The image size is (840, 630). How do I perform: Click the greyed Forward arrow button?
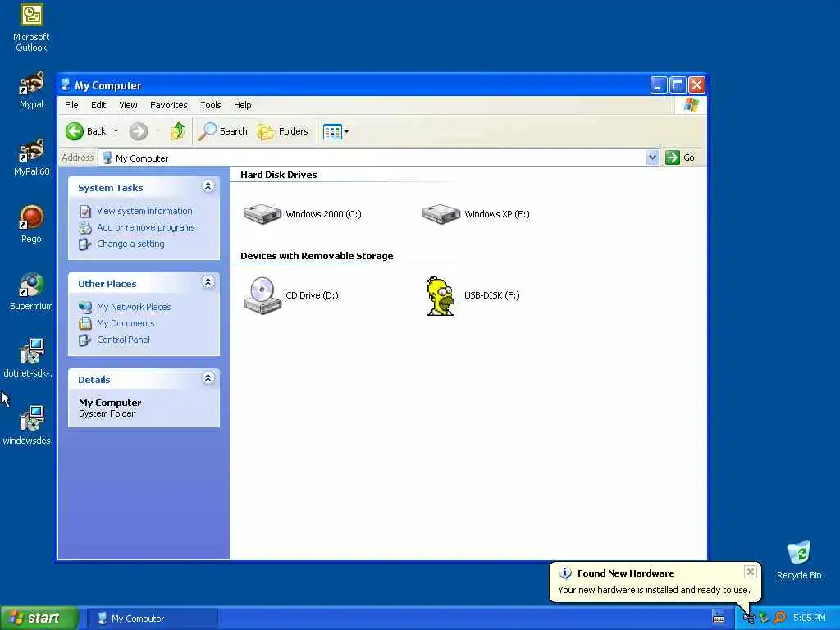coord(139,131)
